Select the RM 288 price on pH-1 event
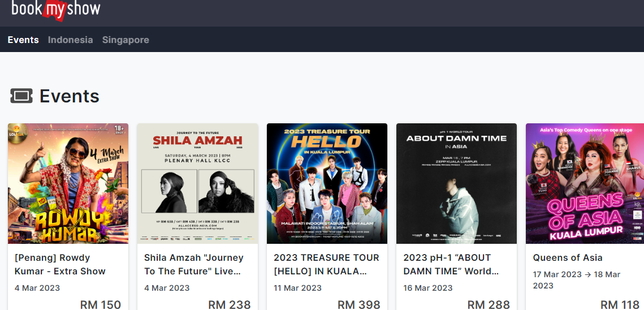This screenshot has height=310, width=644. 489,305
